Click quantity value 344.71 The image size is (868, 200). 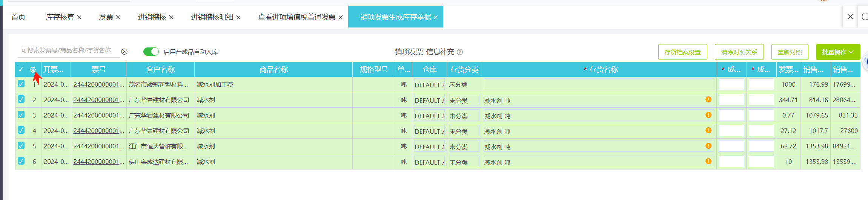point(788,100)
